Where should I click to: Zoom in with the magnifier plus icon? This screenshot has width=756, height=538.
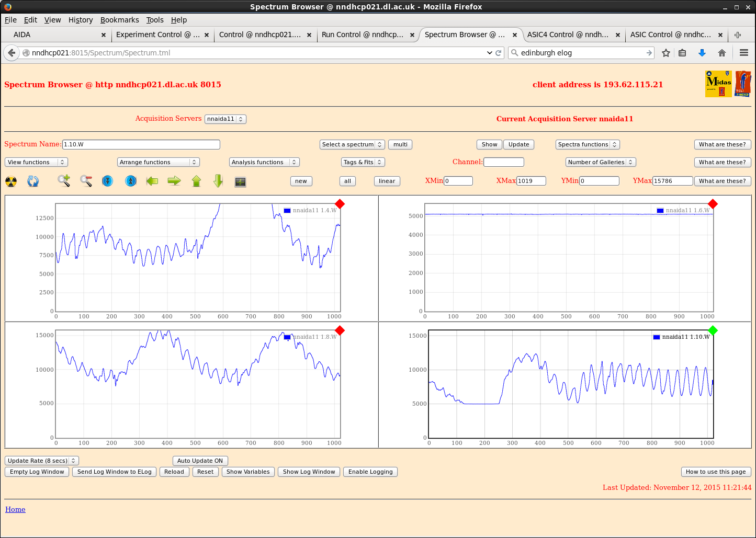[x=64, y=181]
